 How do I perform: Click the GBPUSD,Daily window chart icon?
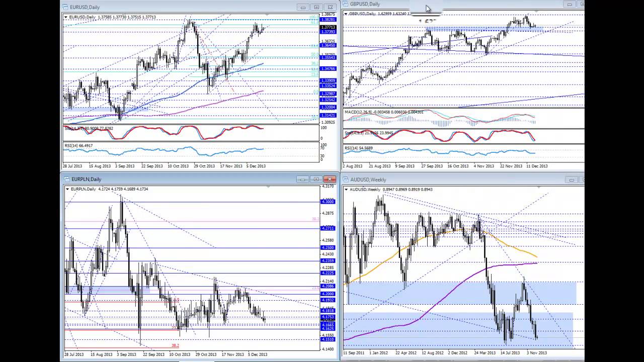pos(346,4)
